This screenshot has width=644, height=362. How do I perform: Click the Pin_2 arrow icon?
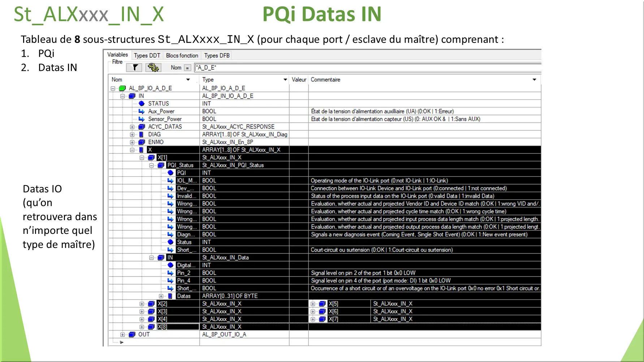tap(170, 273)
